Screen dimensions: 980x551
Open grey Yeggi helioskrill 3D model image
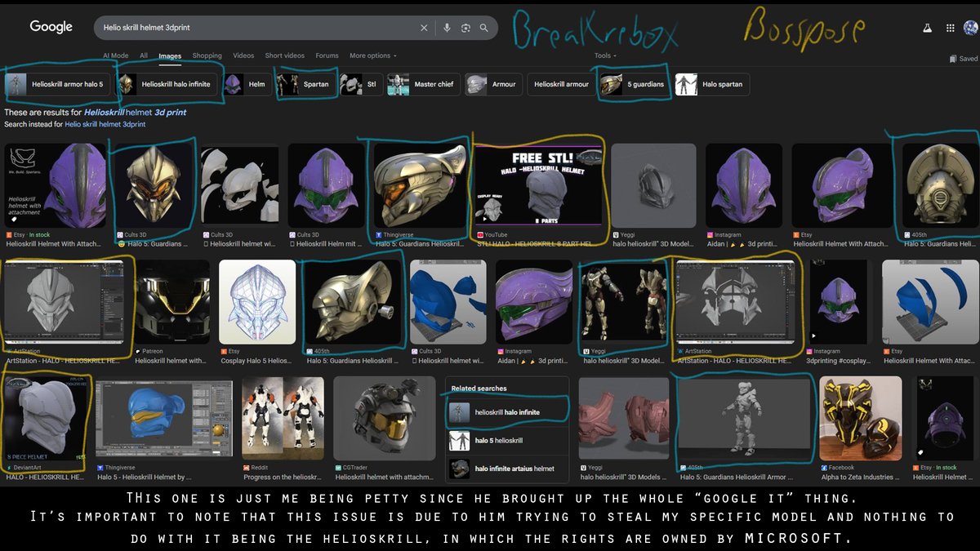point(653,186)
